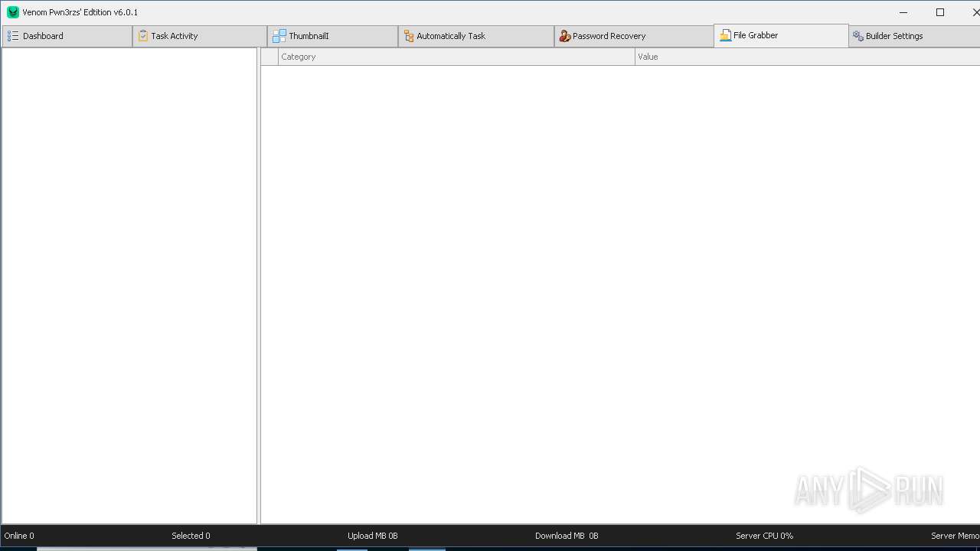Click the blank selector column header
Image resolution: width=980 pixels, height=551 pixels.
tap(269, 57)
